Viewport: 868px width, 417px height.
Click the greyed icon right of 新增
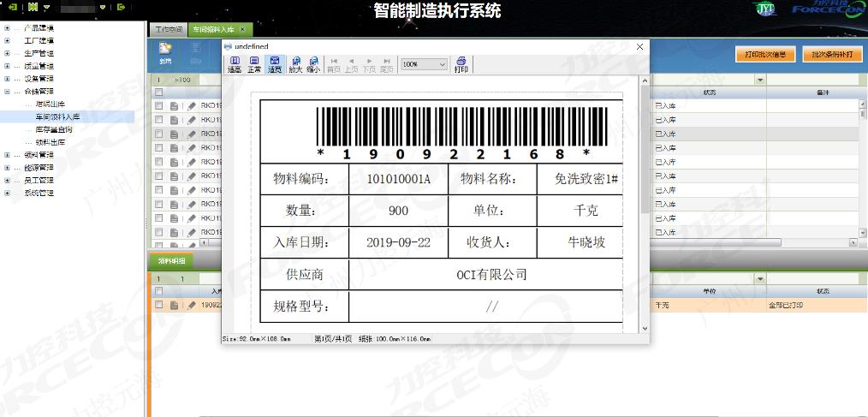(195, 54)
